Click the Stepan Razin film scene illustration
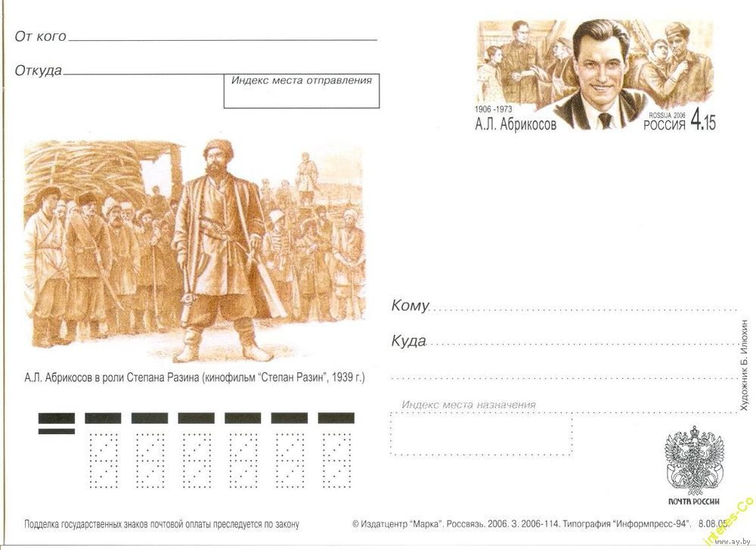This screenshot has height=550, width=756. [x=195, y=251]
